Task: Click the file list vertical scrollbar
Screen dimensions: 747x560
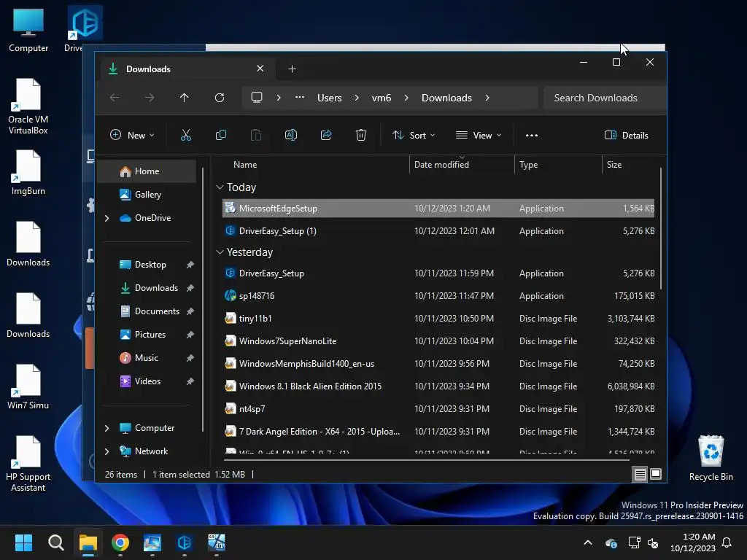Action: (661, 228)
